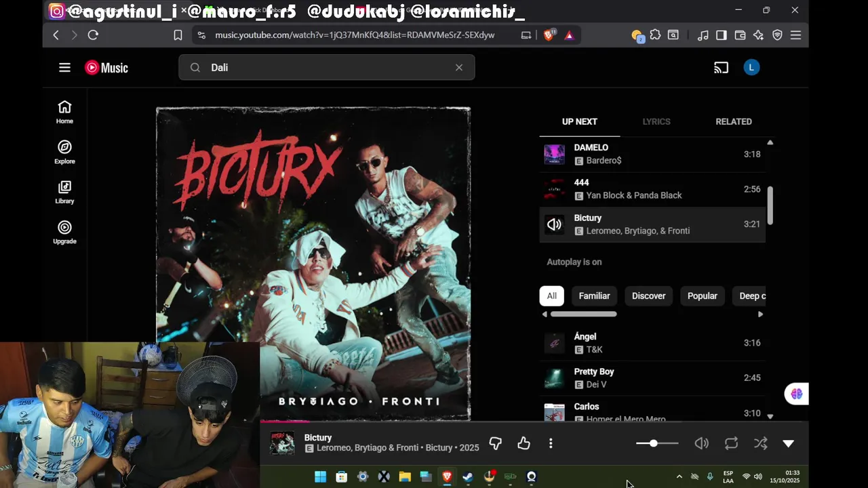The height and width of the screenshot is (488, 868).
Task: Open the account avatar L menu
Action: (751, 68)
